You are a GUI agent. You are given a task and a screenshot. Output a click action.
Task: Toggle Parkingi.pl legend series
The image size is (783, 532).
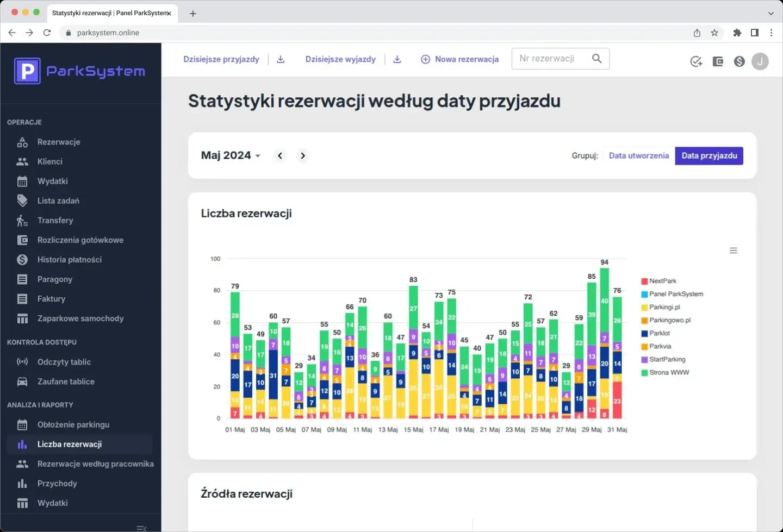[x=661, y=308]
